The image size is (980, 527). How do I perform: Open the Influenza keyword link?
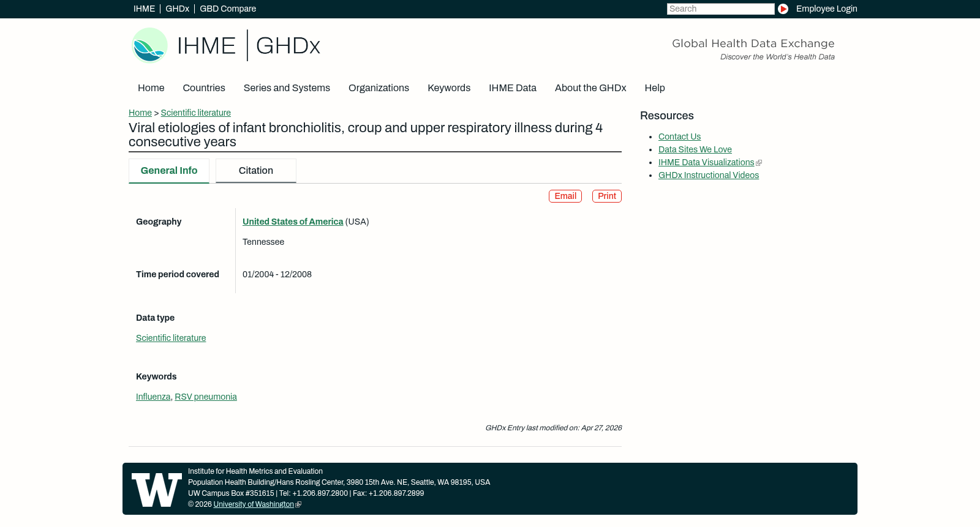point(153,397)
